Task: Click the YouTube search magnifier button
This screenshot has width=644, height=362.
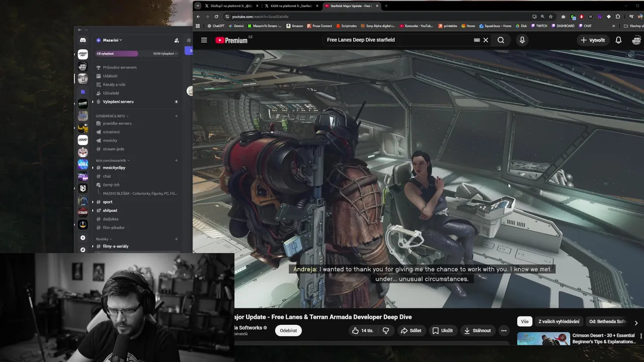Action: 501,40
